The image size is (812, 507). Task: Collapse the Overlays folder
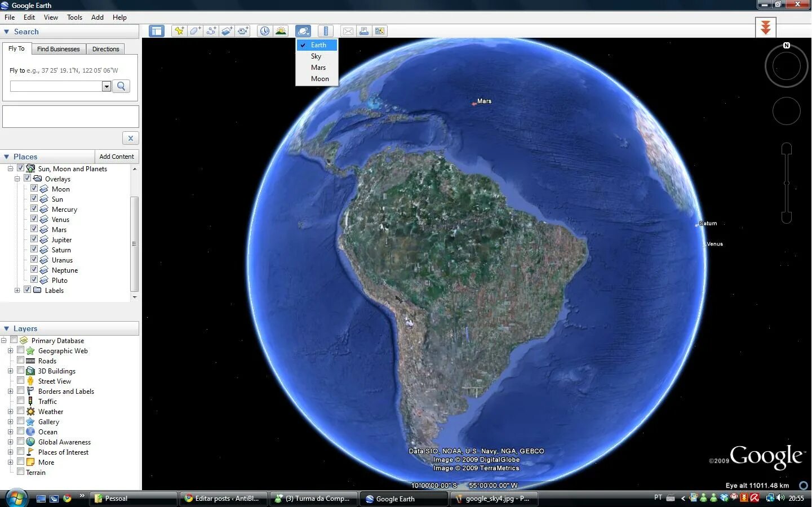pos(17,179)
